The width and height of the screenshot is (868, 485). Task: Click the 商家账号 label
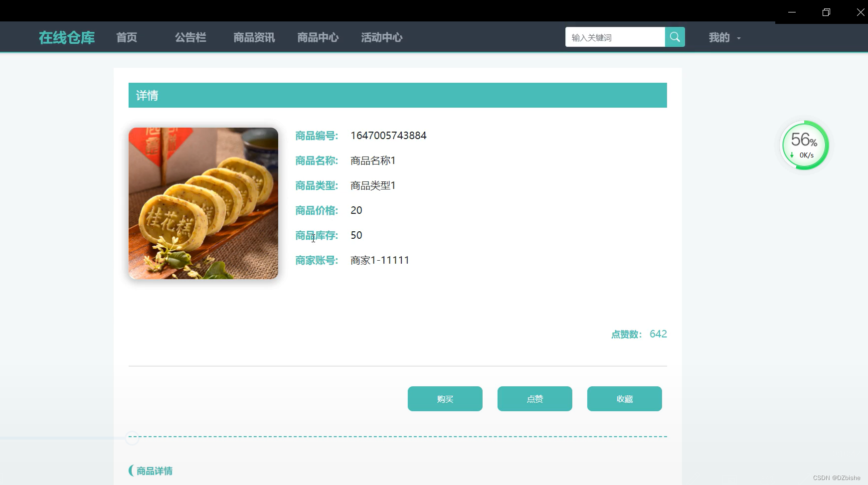317,260
